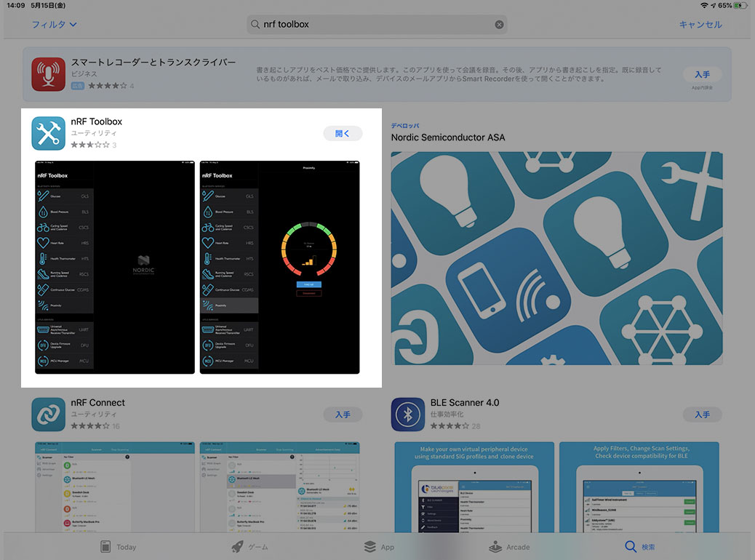Clear the search field text
Screen dimensions: 755x560
[x=499, y=25]
